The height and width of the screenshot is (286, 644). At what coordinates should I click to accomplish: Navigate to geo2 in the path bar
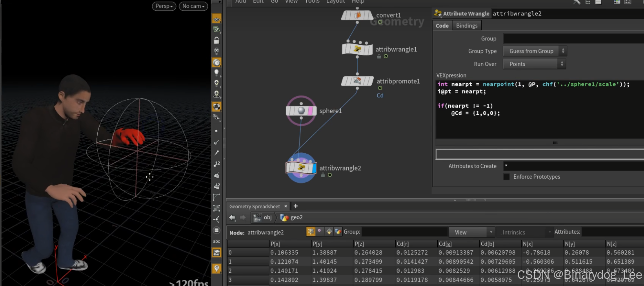pos(291,217)
